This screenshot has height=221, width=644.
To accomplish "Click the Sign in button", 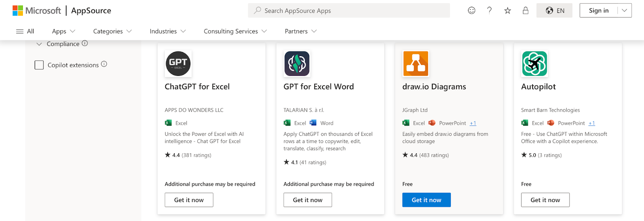I will pos(599,10).
